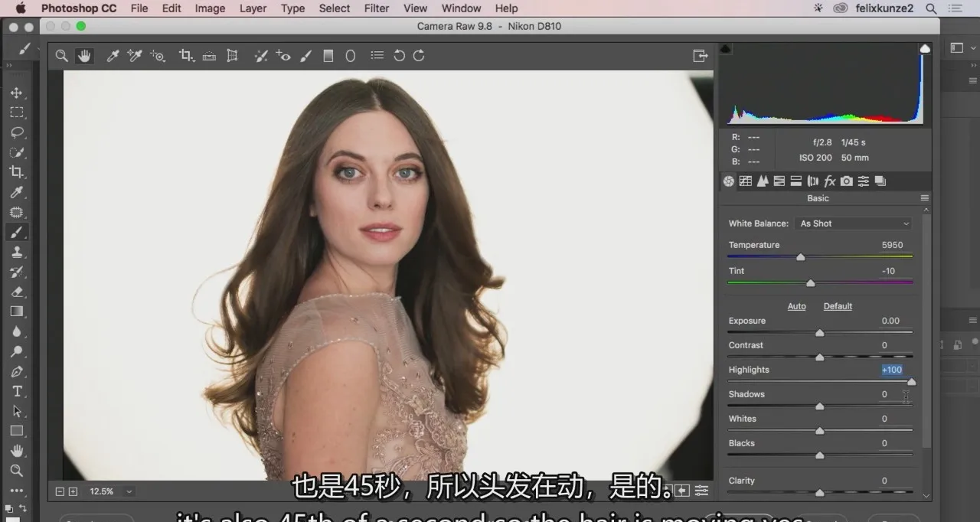This screenshot has height=522, width=980.
Task: Click the Default tone link
Action: [838, 306]
